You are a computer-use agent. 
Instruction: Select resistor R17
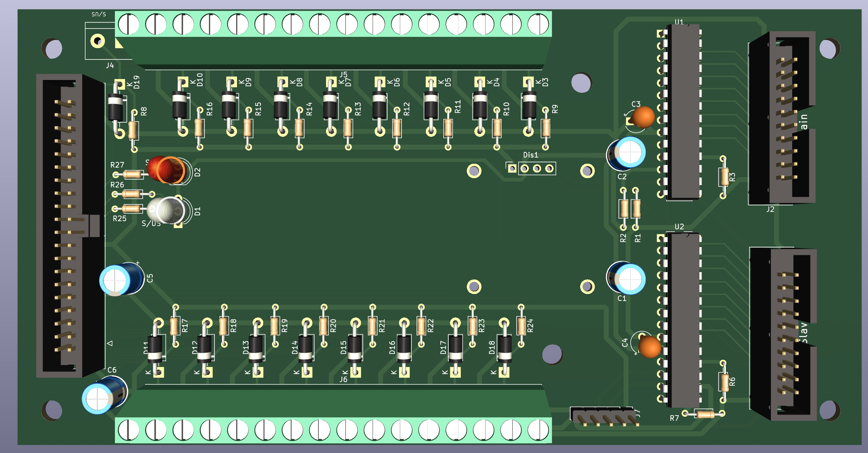click(x=175, y=326)
